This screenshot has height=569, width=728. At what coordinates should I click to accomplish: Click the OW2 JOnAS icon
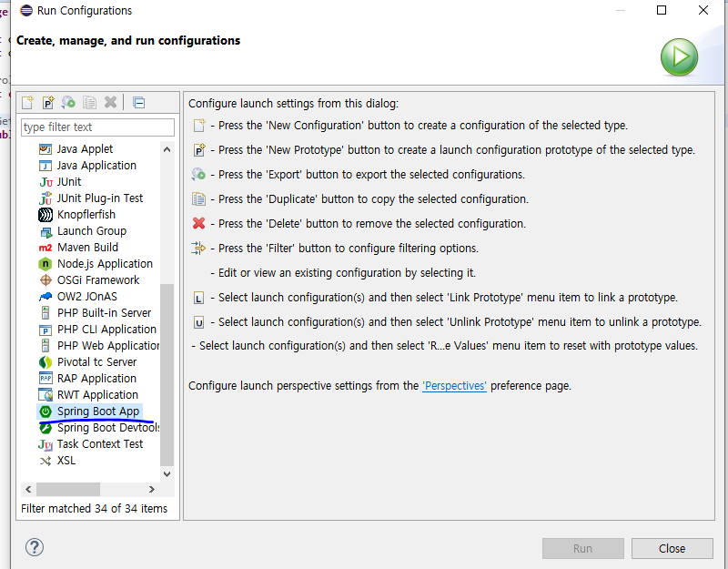(45, 297)
